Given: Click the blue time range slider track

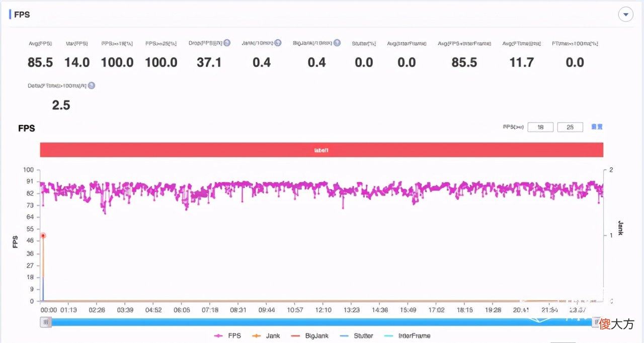Looking at the screenshot, I should tap(321, 322).
